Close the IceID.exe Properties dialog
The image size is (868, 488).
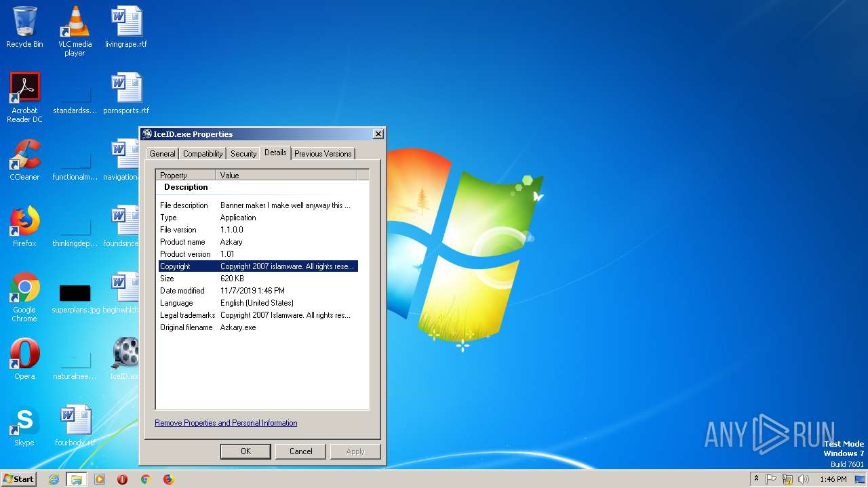point(378,134)
